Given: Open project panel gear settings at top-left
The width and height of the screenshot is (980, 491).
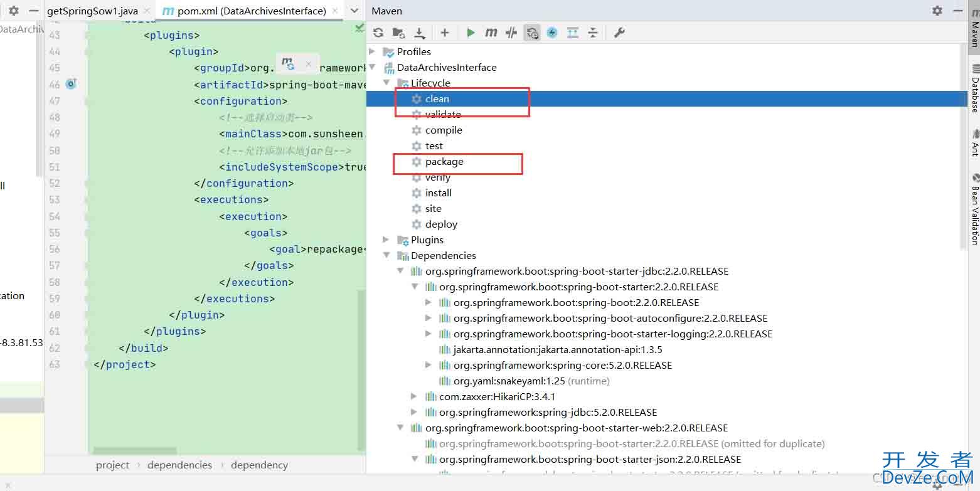Looking at the screenshot, I should [14, 11].
